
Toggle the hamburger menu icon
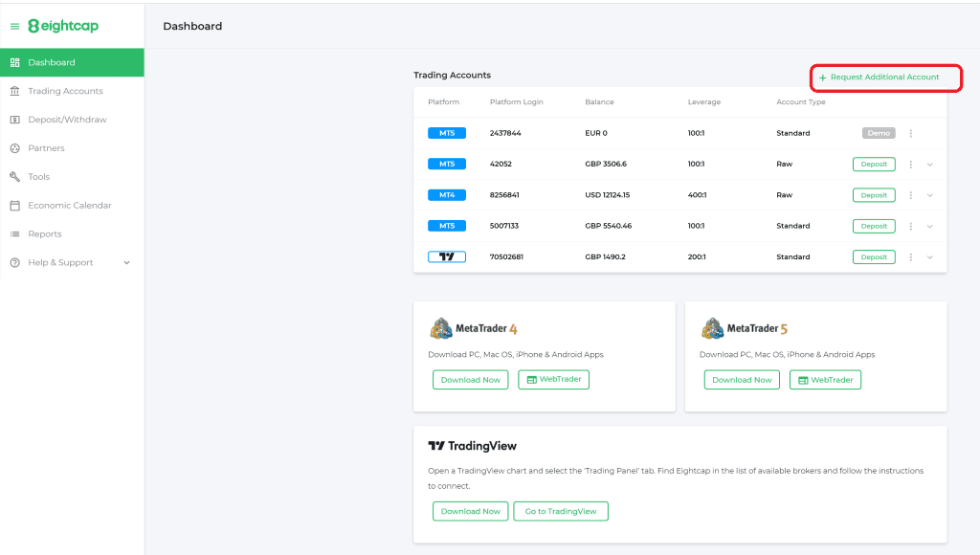tap(15, 26)
